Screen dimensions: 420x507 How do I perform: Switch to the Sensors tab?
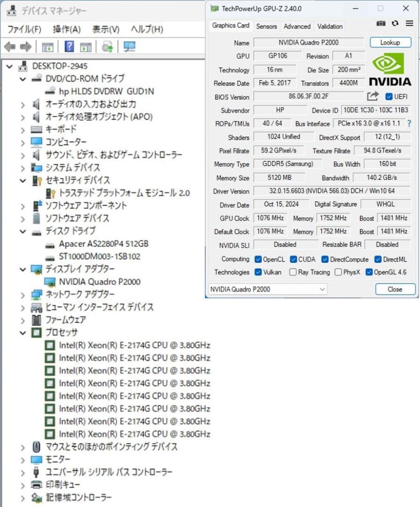[x=266, y=26]
